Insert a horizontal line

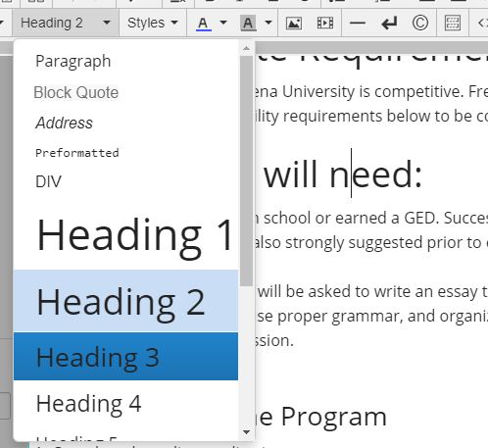coord(358,24)
